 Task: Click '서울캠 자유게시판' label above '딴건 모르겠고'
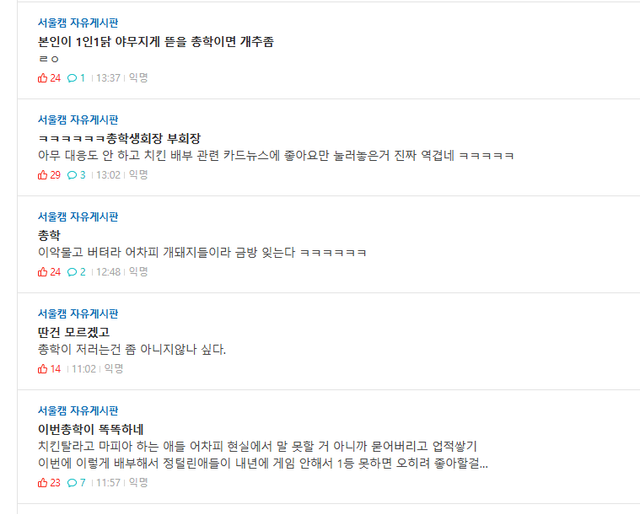pos(78,313)
